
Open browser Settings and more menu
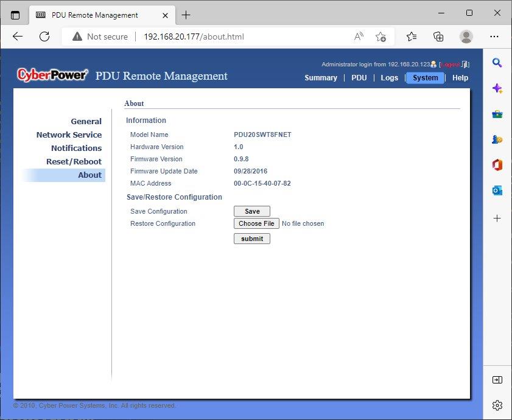tap(494, 37)
